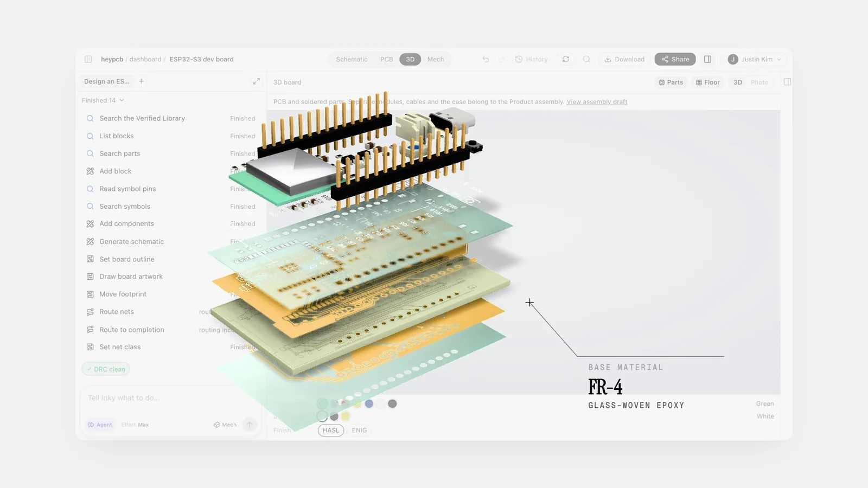Screen dimensions: 868x488
Task: Open the Agent mode selector
Action: click(x=100, y=425)
